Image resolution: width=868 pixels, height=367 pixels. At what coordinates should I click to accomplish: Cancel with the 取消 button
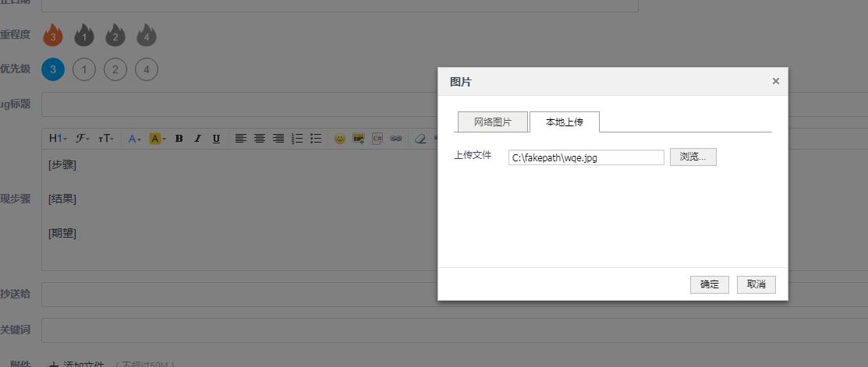(756, 284)
